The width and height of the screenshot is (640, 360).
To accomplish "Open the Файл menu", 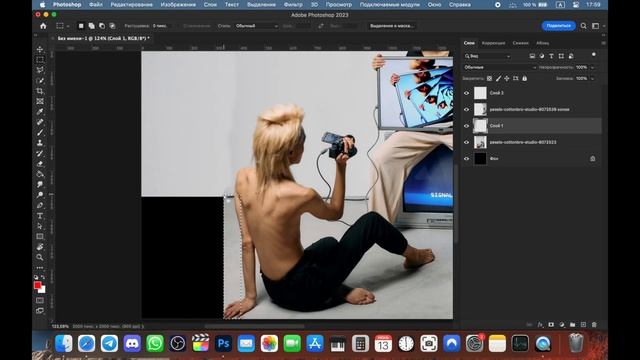I will coord(96,4).
